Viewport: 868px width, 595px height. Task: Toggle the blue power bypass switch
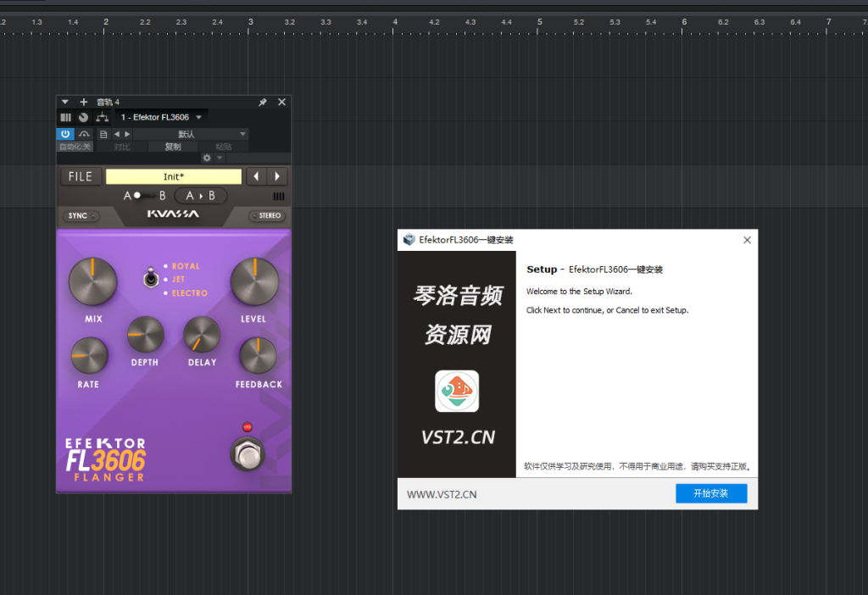click(x=64, y=135)
